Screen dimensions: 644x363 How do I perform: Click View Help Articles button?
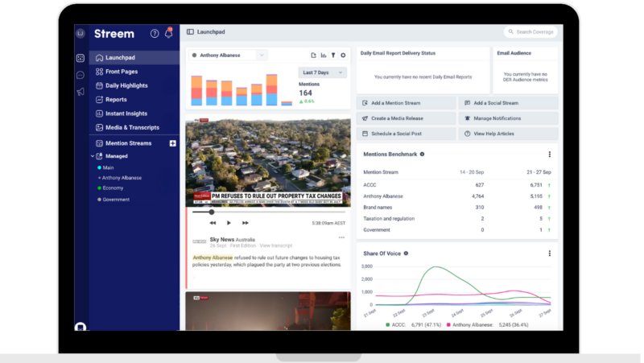pos(509,134)
